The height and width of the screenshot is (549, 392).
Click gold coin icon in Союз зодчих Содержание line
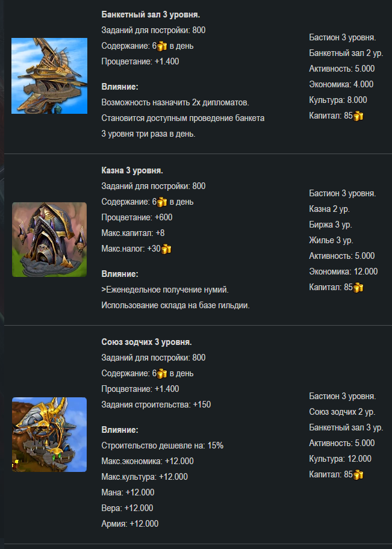[x=162, y=374]
